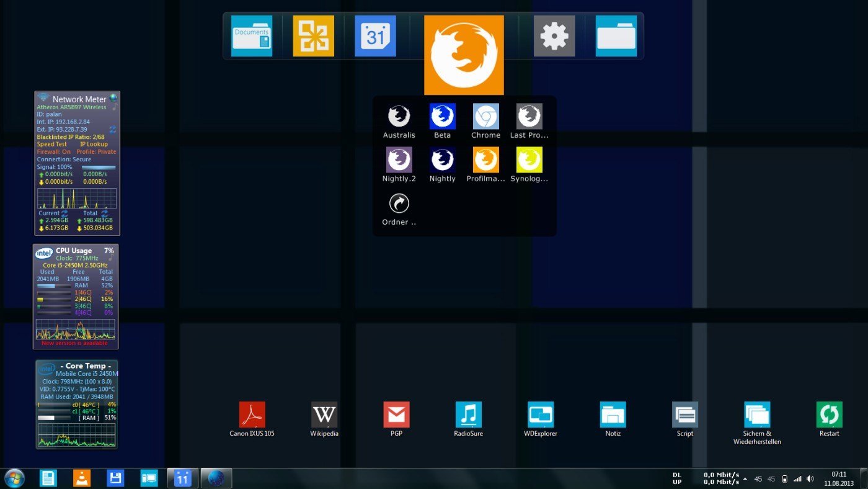The height and width of the screenshot is (489, 868).
Task: Open the network signal tray icon
Action: [x=797, y=479]
